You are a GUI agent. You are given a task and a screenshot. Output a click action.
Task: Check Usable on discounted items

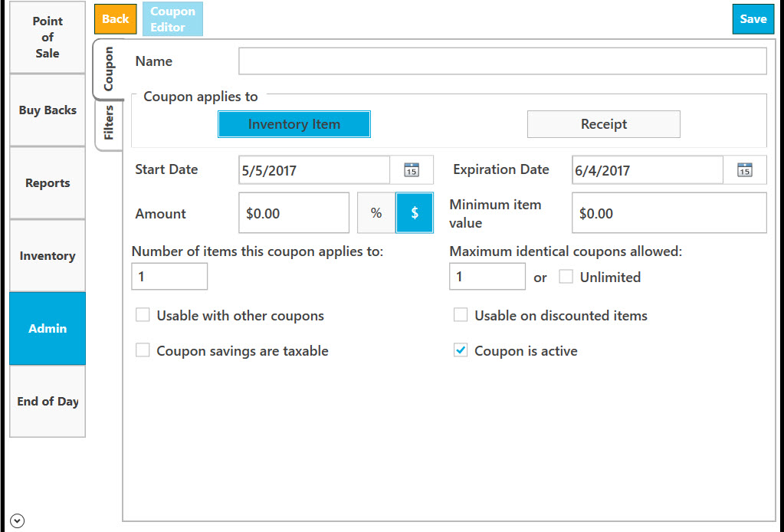pos(461,315)
